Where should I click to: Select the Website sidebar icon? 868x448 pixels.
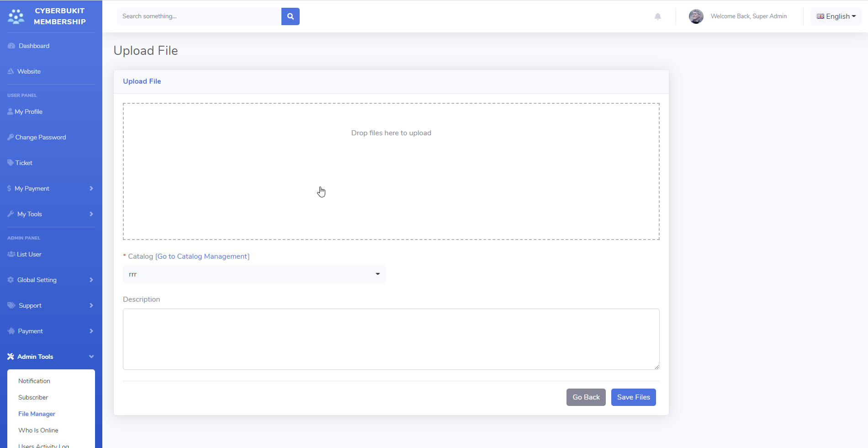point(11,71)
